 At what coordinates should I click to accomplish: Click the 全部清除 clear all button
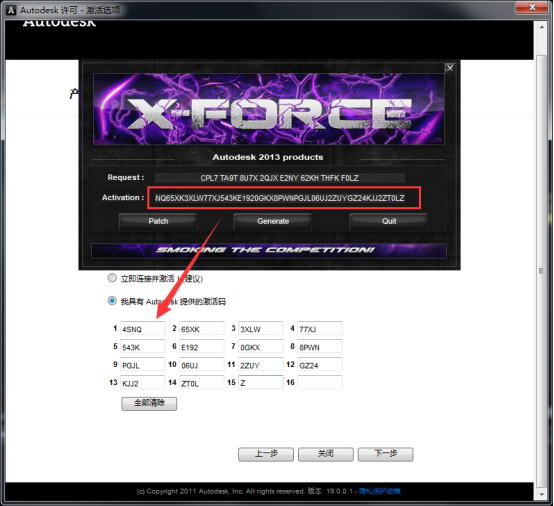(x=149, y=403)
